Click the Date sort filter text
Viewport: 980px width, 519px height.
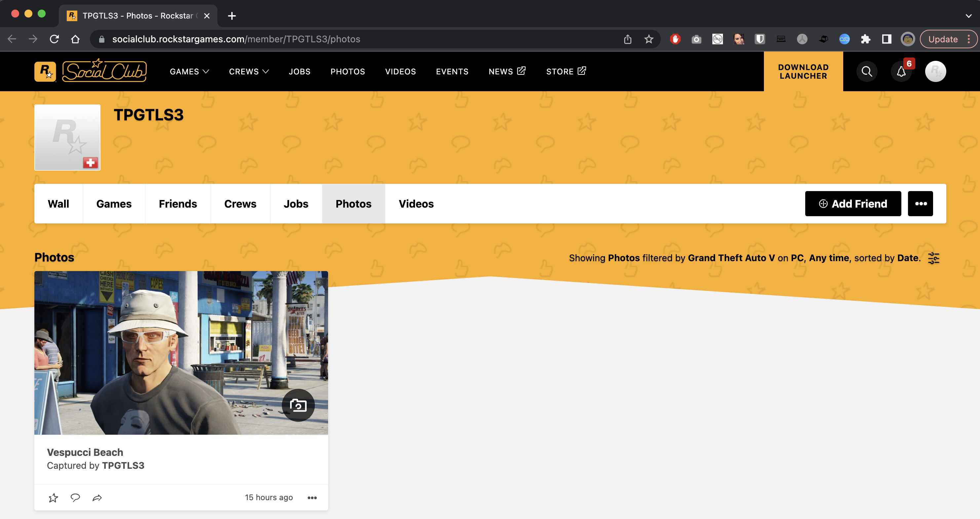908,258
